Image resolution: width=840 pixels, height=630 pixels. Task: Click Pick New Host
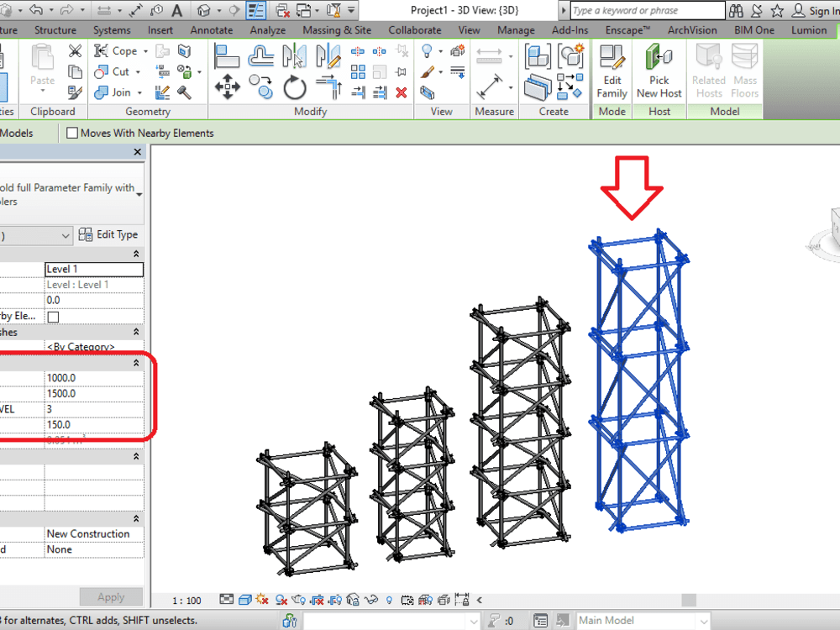click(x=659, y=71)
